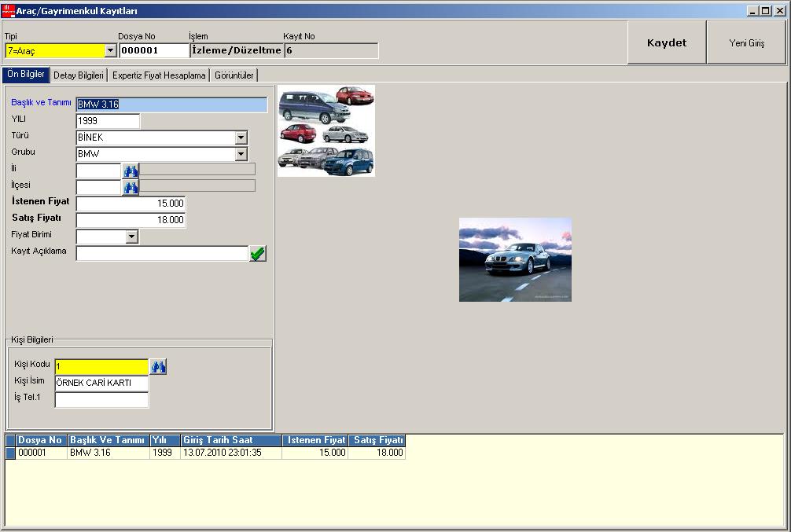
Task: Switch to the Detay Bilgileri tab
Action: point(78,75)
